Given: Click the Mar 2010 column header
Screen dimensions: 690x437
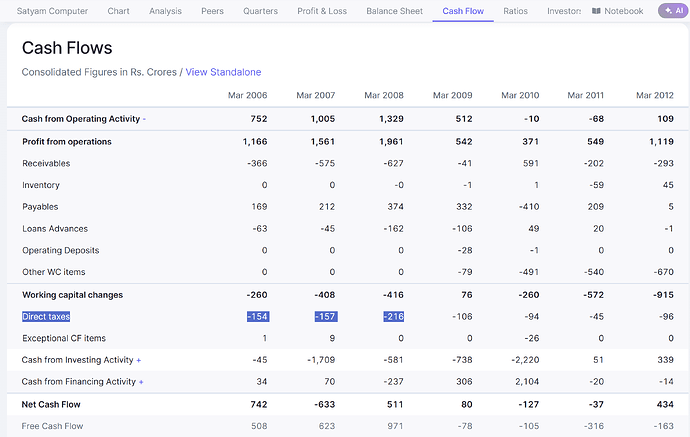Looking at the screenshot, I should pos(520,95).
